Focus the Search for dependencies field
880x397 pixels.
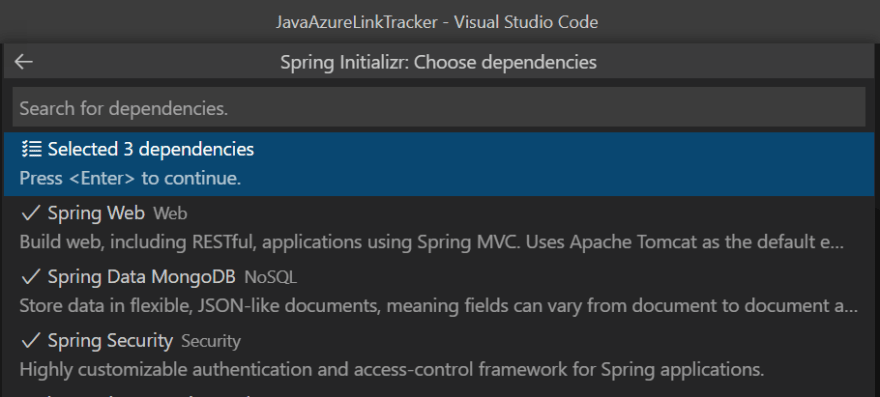click(x=439, y=108)
